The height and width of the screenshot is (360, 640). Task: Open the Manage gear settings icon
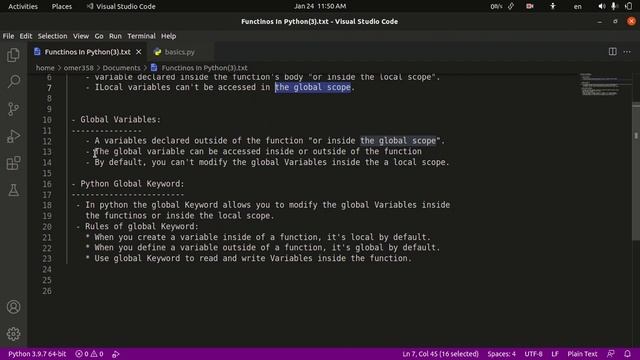(x=13, y=334)
